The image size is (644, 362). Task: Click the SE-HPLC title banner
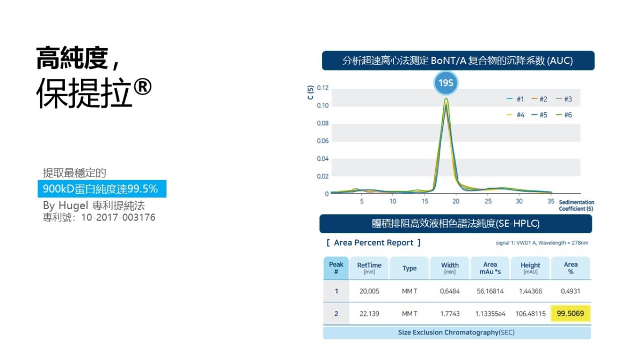tap(456, 224)
